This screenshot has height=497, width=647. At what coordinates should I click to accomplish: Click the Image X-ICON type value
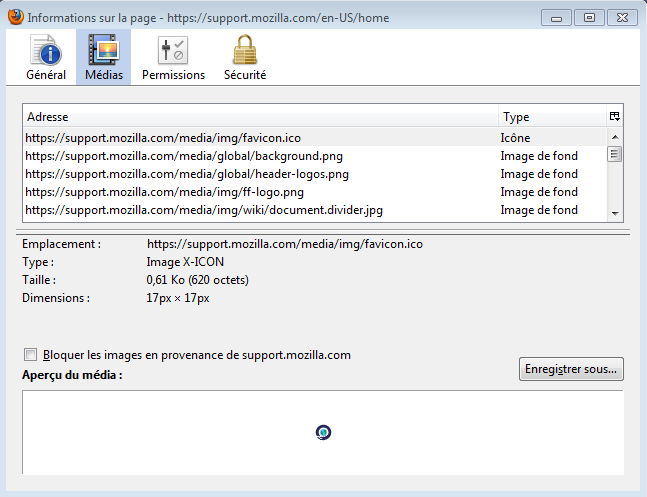tap(185, 262)
